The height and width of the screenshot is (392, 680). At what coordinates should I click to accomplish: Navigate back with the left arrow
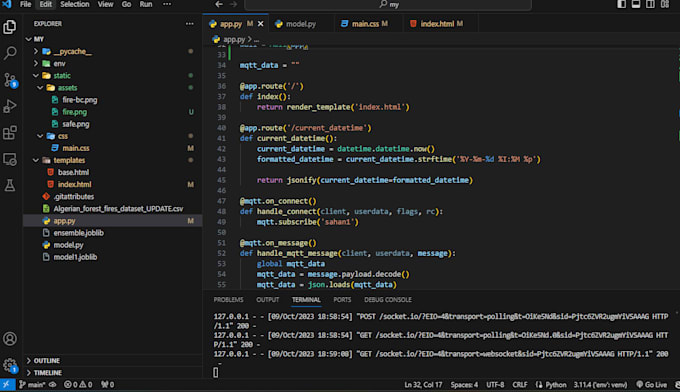tap(219, 4)
